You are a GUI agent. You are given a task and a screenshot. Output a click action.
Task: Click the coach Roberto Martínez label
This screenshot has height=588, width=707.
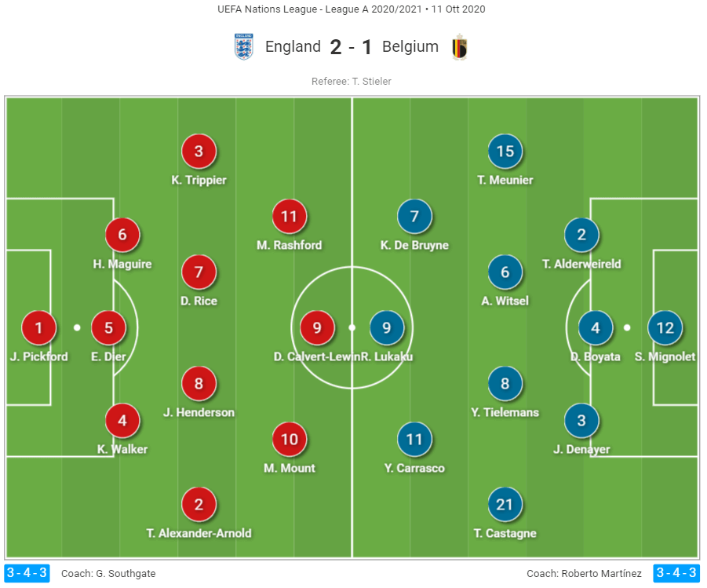pyautogui.click(x=584, y=573)
